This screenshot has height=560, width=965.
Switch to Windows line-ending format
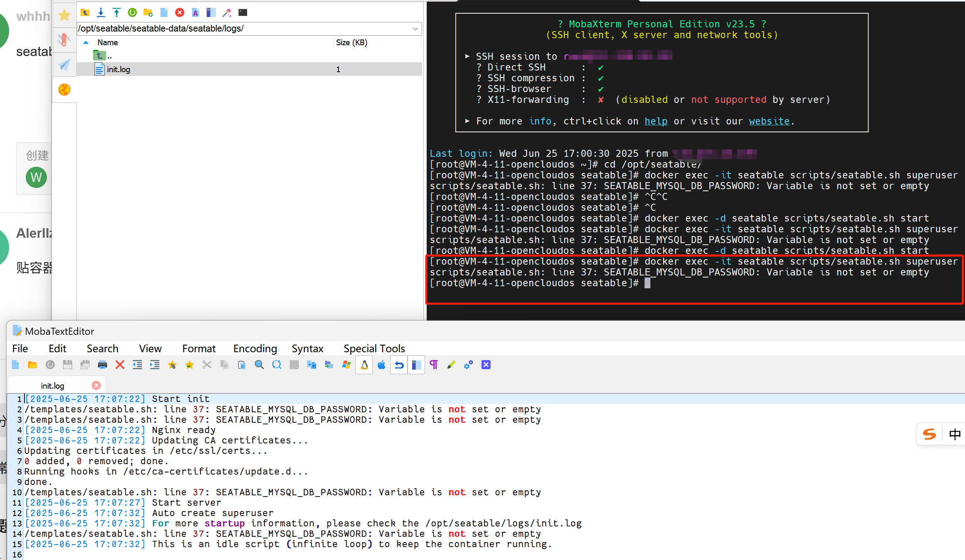(x=347, y=365)
